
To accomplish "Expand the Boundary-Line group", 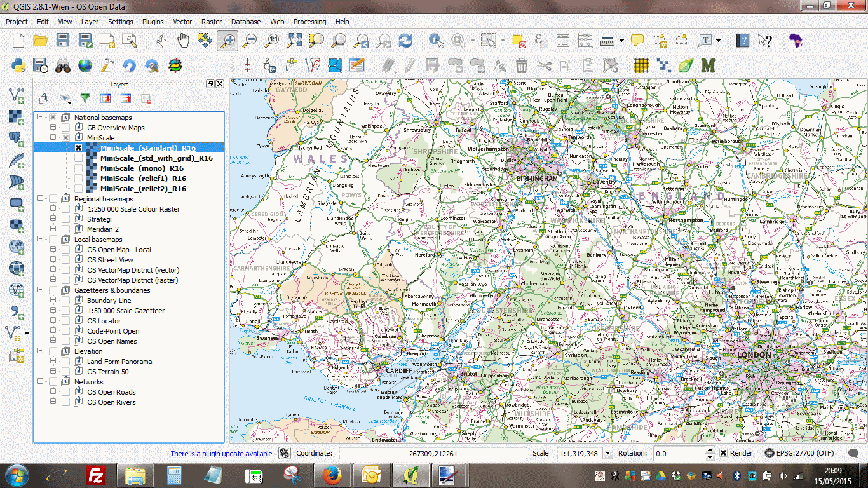I will [x=53, y=301].
